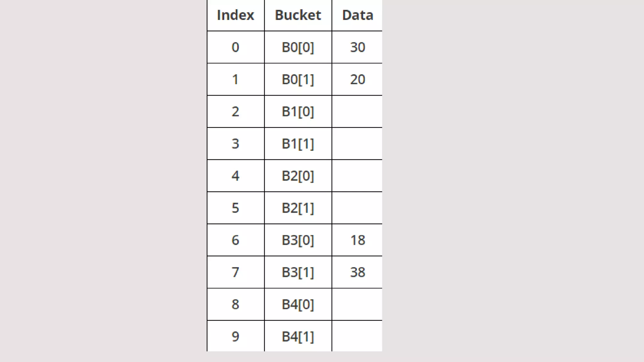644x362 pixels.
Task: Click the B0[1] bucket cell
Action: coord(298,79)
